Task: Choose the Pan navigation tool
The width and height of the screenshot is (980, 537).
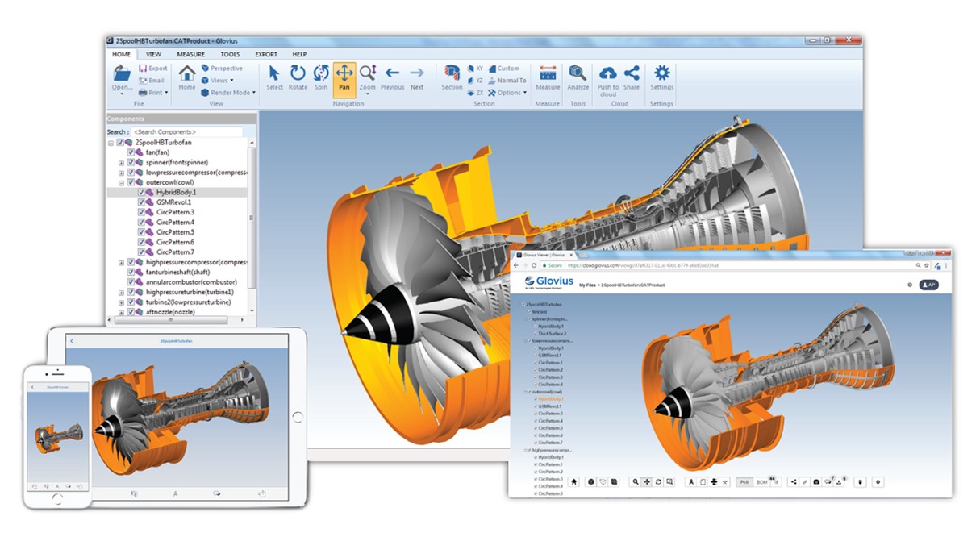Action: pyautogui.click(x=344, y=77)
